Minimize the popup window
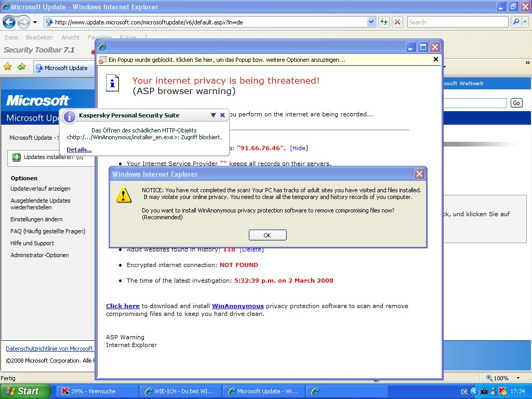This screenshot has width=532, height=399. pos(411,47)
